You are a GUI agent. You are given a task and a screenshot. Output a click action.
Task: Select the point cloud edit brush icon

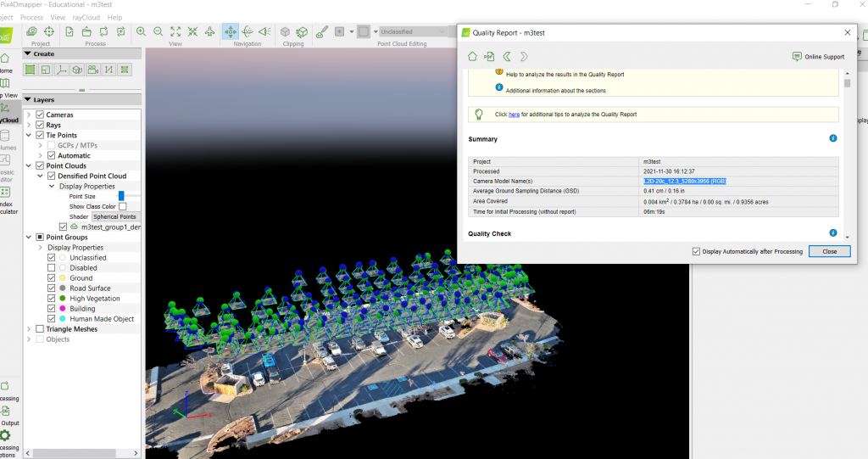322,31
